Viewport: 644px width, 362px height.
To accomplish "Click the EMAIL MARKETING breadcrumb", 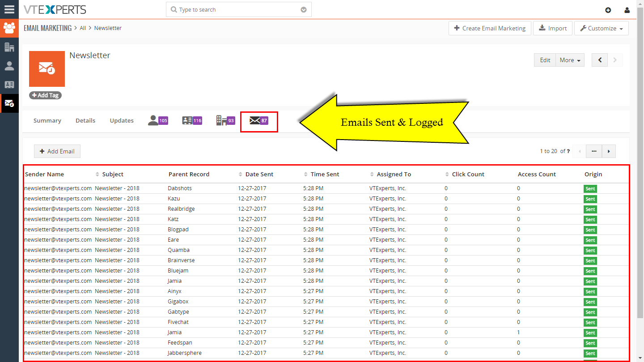I will 47,28.
